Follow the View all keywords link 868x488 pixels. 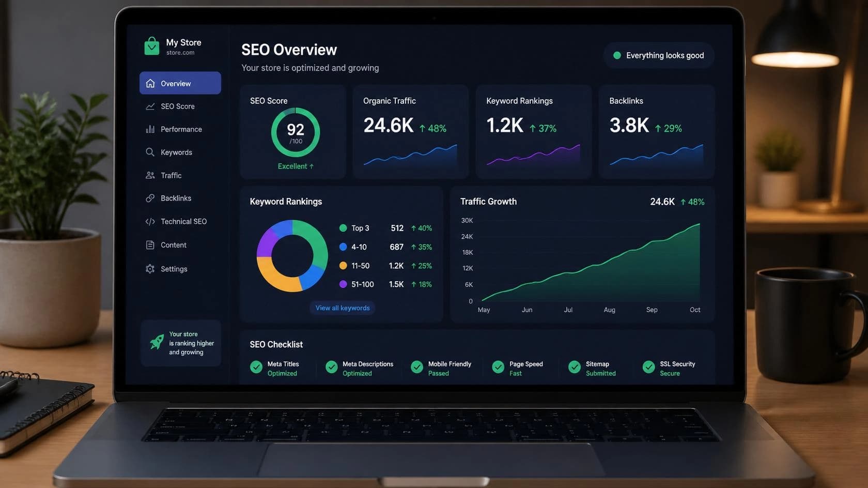pos(343,308)
